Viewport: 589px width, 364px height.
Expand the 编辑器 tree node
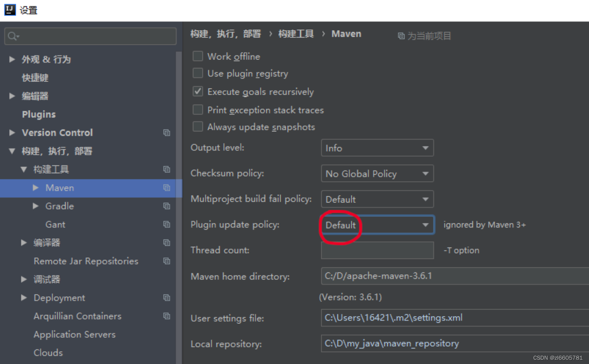(12, 96)
